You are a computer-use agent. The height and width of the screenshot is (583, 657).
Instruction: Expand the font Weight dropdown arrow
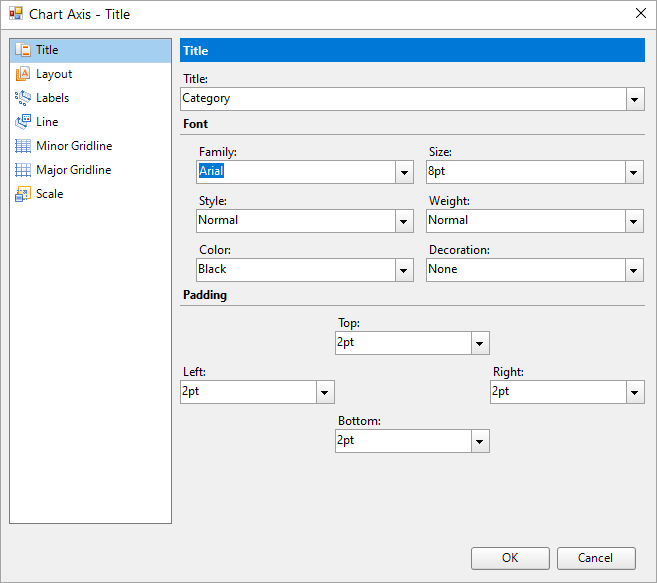(634, 221)
